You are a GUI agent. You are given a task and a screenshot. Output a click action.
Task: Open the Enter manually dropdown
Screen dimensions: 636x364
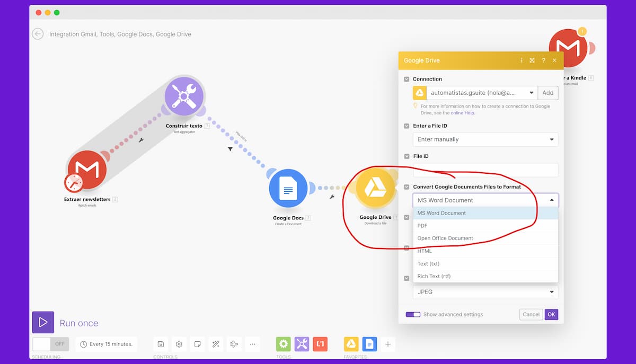[485, 139]
